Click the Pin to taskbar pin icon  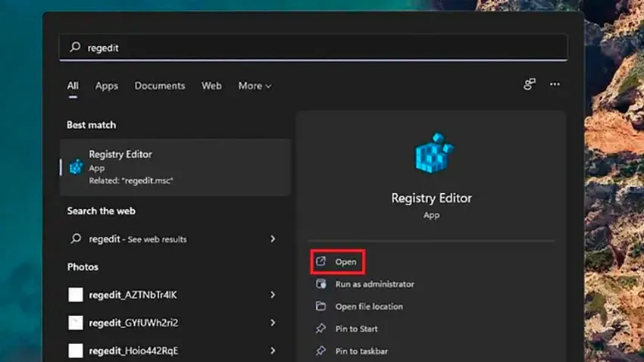pyautogui.click(x=320, y=351)
